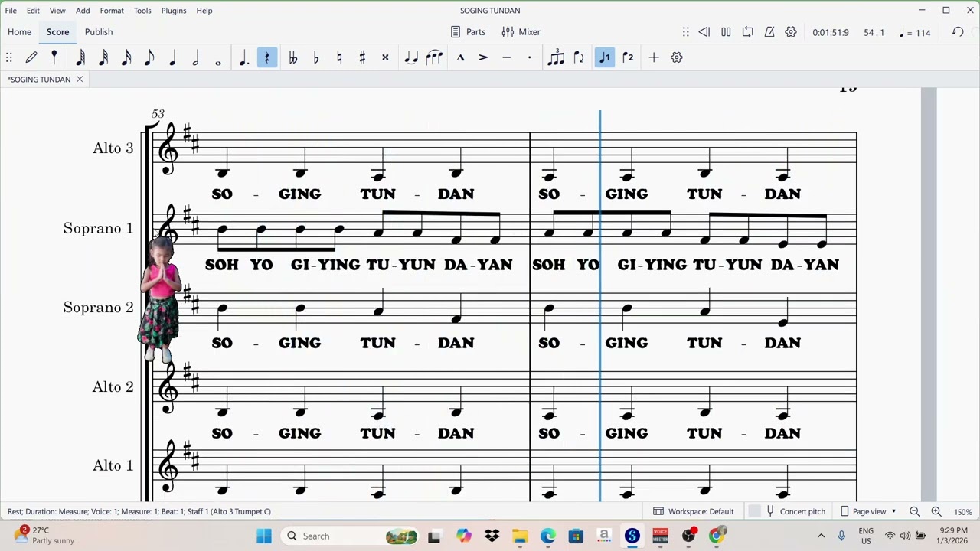Screen dimensions: 980x551
Task: Add marcato articulation
Action: (460, 57)
